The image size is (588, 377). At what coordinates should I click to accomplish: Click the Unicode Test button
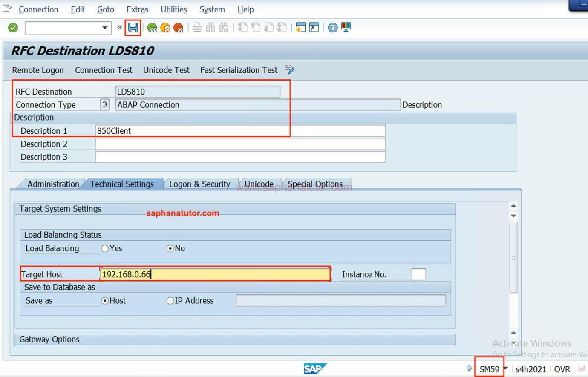(x=166, y=70)
